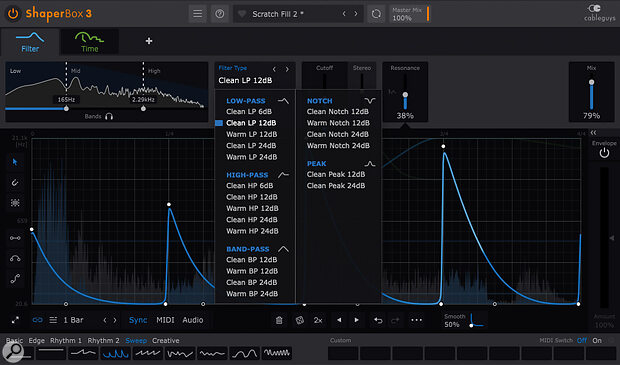Go to previous preset arrow
620x365 pixels.
tap(344, 14)
